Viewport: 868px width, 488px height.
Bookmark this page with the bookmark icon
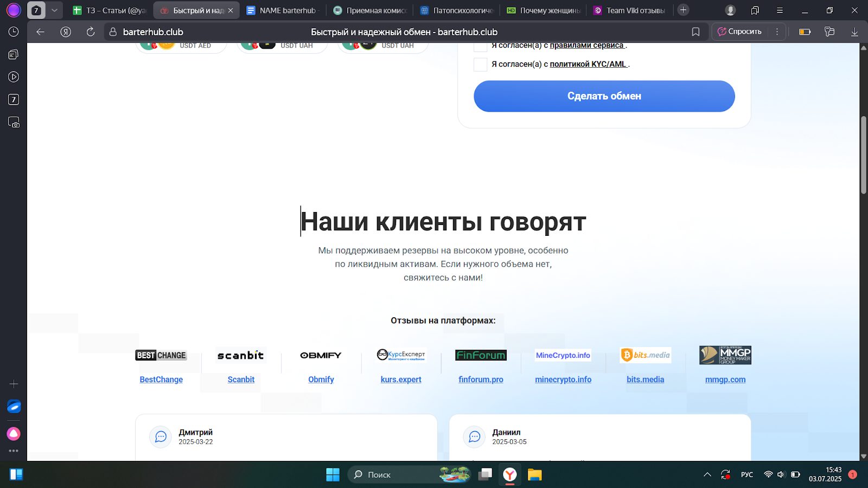[695, 32]
